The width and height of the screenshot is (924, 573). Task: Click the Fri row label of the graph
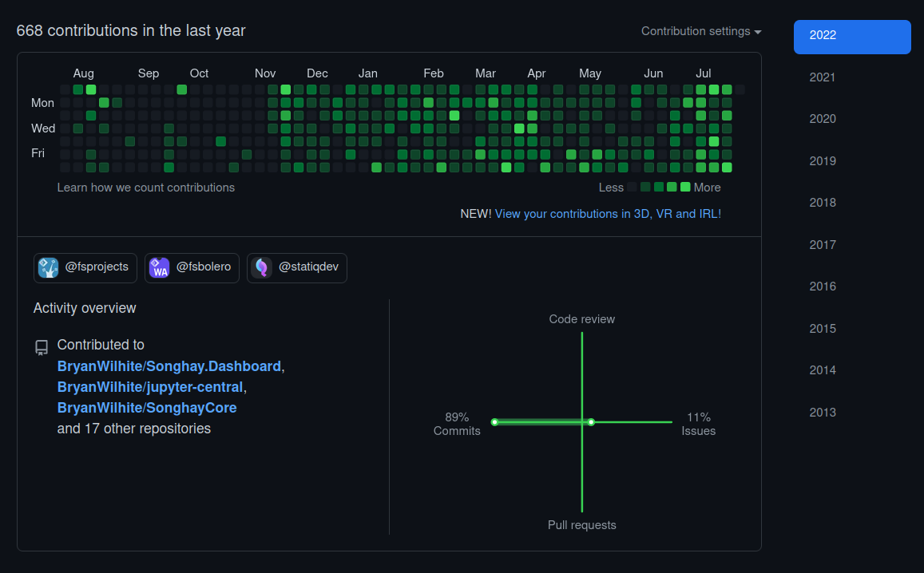(38, 153)
